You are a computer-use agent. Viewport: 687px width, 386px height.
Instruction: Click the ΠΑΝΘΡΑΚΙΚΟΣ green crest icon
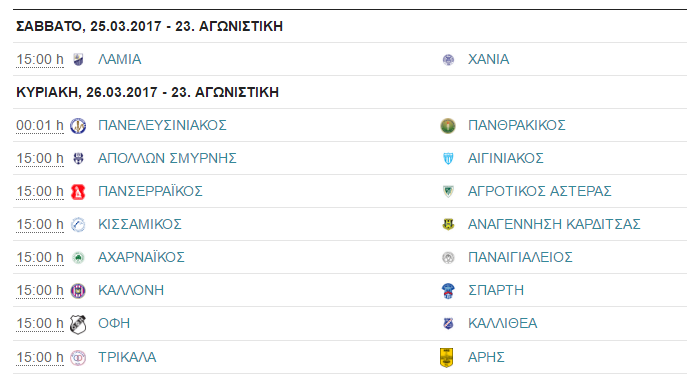[x=448, y=126]
